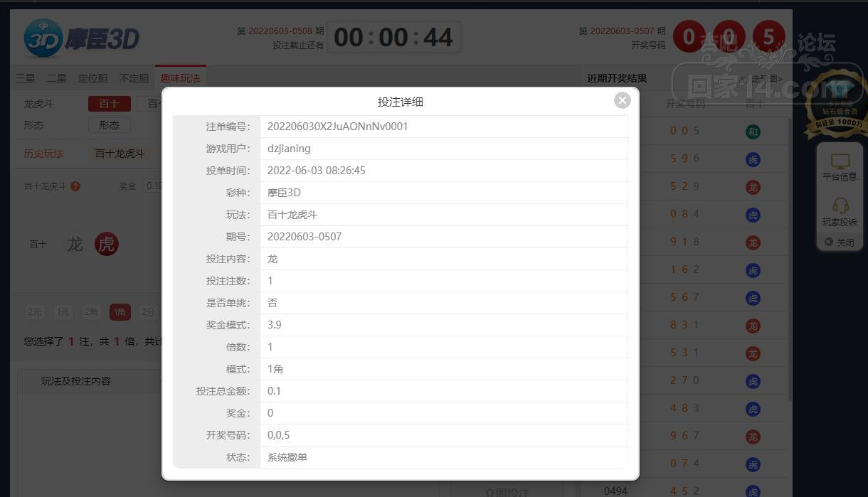Click 关闭 on the side panel
The width and height of the screenshot is (868, 497).
pyautogui.click(x=840, y=242)
